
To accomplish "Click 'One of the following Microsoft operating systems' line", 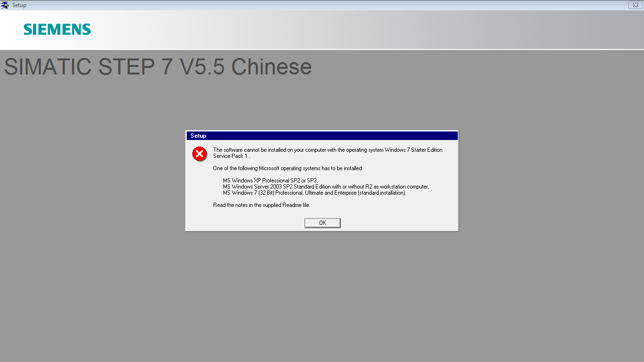I will click(288, 168).
